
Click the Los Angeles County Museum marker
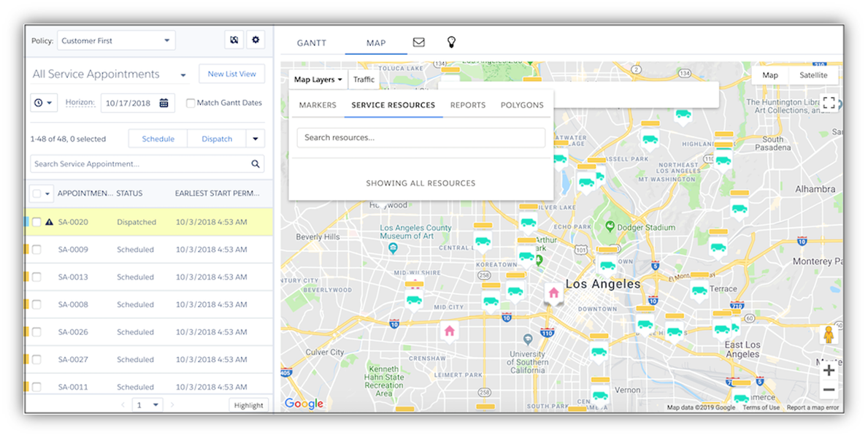click(x=393, y=248)
